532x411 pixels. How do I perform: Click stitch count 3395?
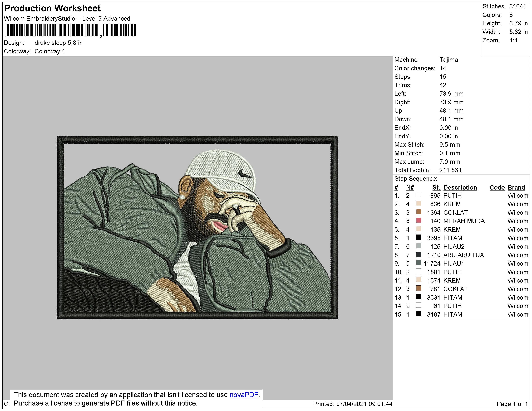tap(434, 238)
